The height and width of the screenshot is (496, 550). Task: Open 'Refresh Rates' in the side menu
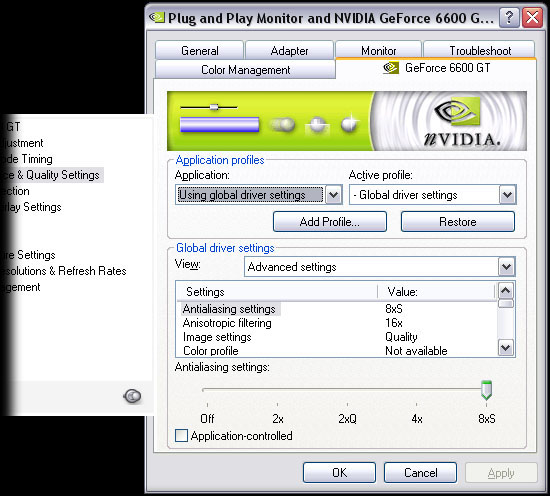(92, 271)
